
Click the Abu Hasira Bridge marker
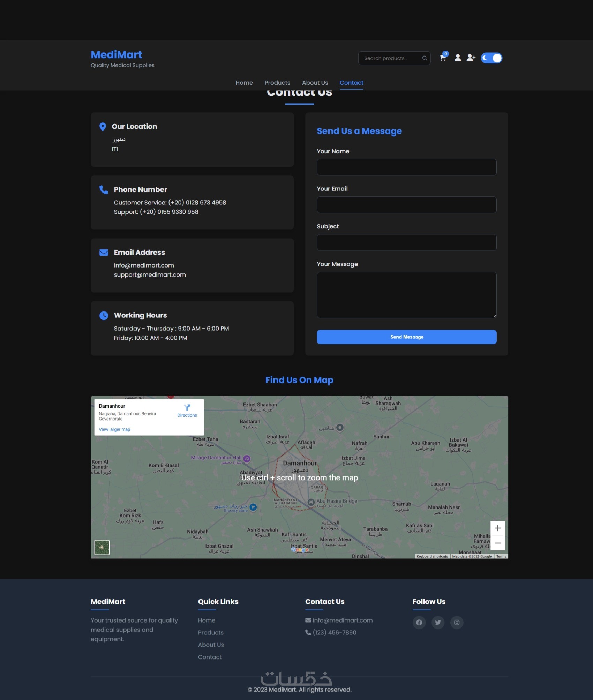click(x=311, y=502)
